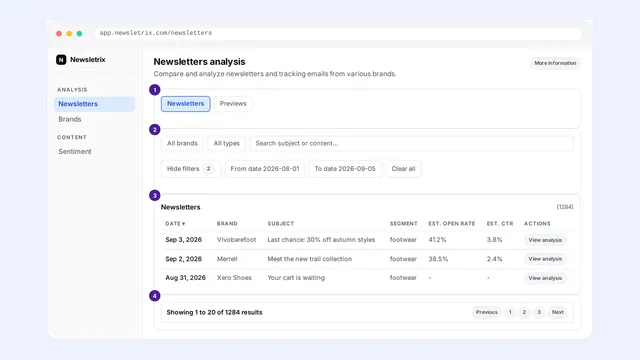Click subject 'Your cart is waiting'
Viewport: 640px width, 360px height.
(x=296, y=278)
